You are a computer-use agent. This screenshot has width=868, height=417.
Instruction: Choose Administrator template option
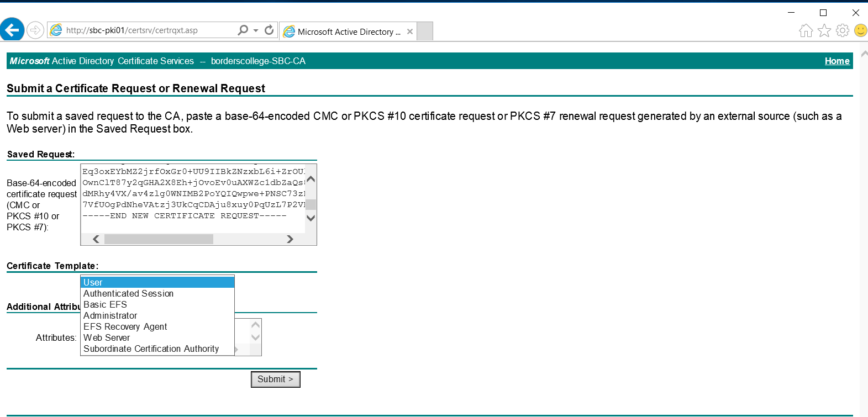point(157,315)
